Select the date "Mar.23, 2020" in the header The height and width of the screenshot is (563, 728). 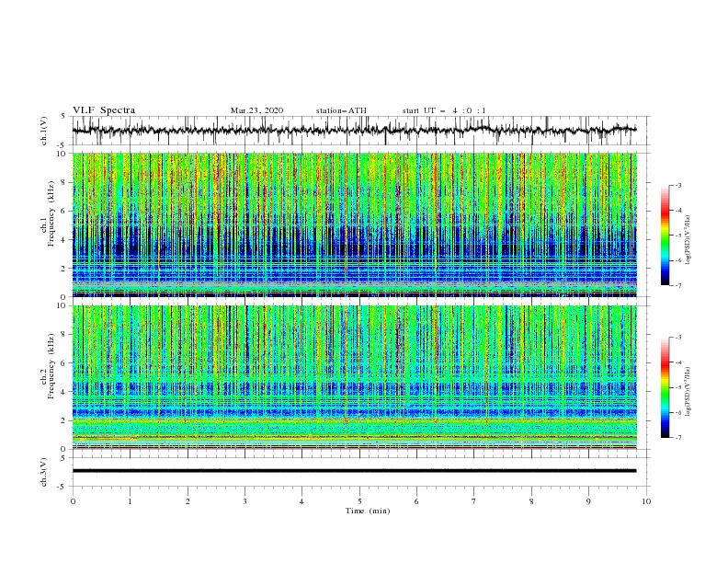click(256, 110)
